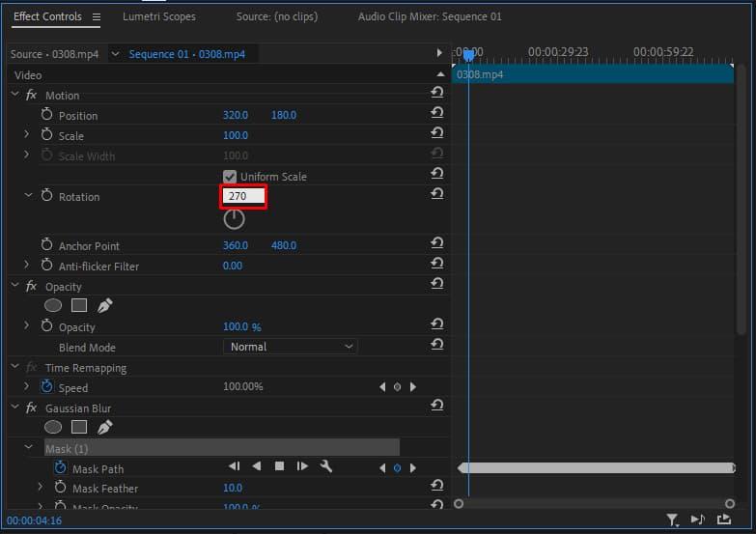Click the export frame icon at bottom right

[724, 520]
